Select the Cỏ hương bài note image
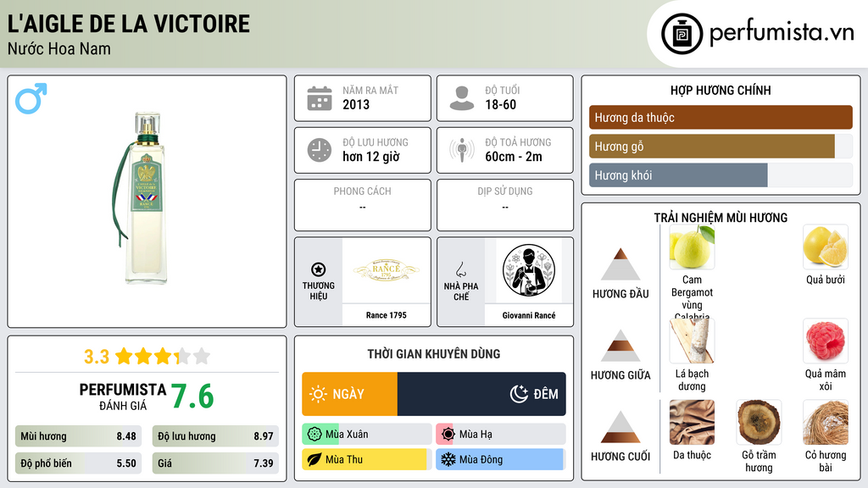Image resolution: width=868 pixels, height=488 pixels. 826,423
